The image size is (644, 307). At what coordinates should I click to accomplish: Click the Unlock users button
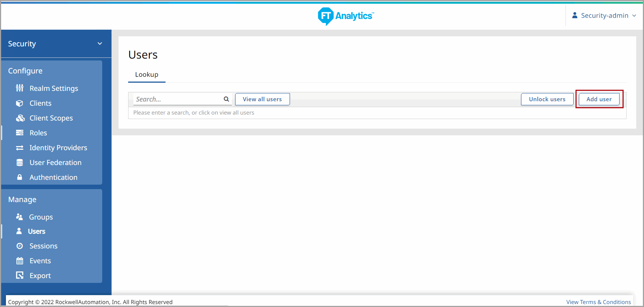(x=547, y=99)
